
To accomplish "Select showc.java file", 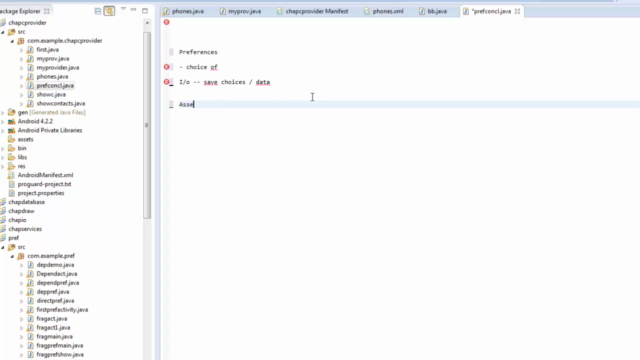I will point(51,95).
